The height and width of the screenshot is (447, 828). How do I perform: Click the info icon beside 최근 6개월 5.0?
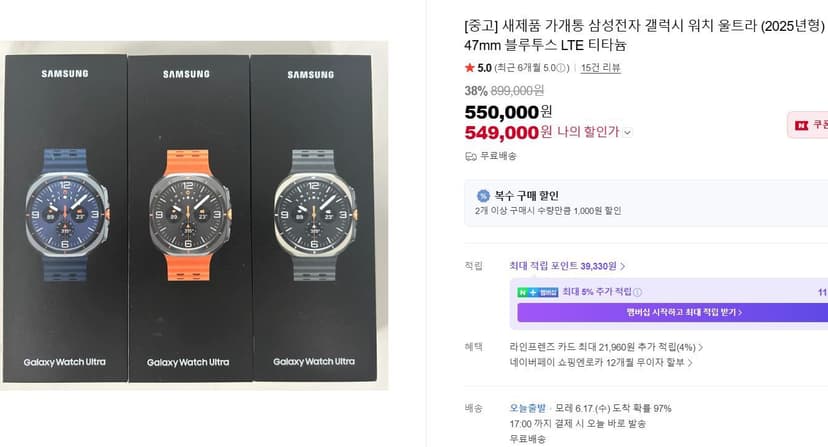(561, 68)
